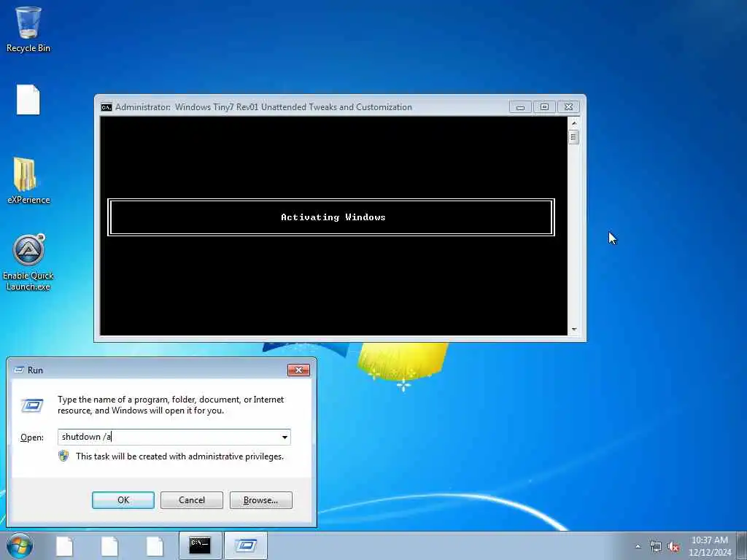This screenshot has height=560, width=747.
Task: Select the unnamed blank file on desktop
Action: (28, 100)
